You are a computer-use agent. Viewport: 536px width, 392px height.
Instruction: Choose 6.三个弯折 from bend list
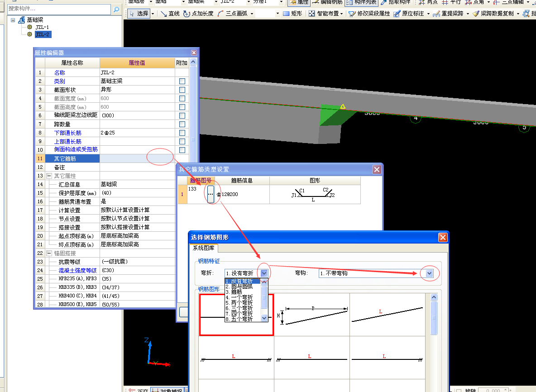pyautogui.click(x=243, y=308)
